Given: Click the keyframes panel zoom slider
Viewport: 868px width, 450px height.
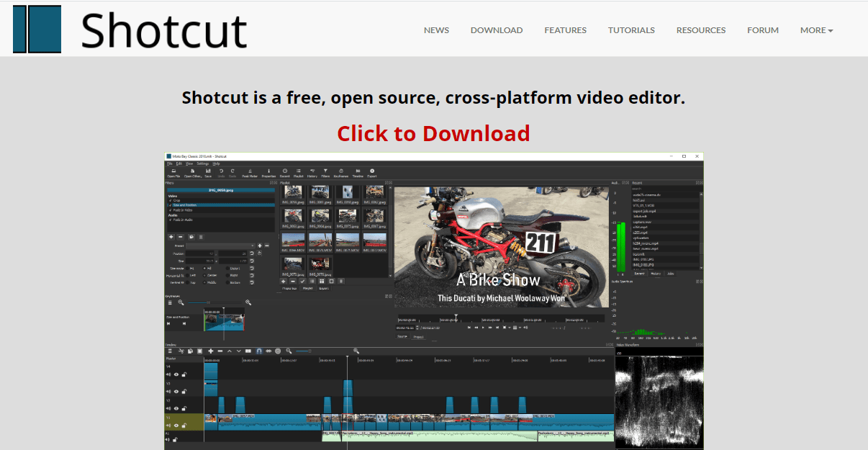Looking at the screenshot, I should (214, 302).
